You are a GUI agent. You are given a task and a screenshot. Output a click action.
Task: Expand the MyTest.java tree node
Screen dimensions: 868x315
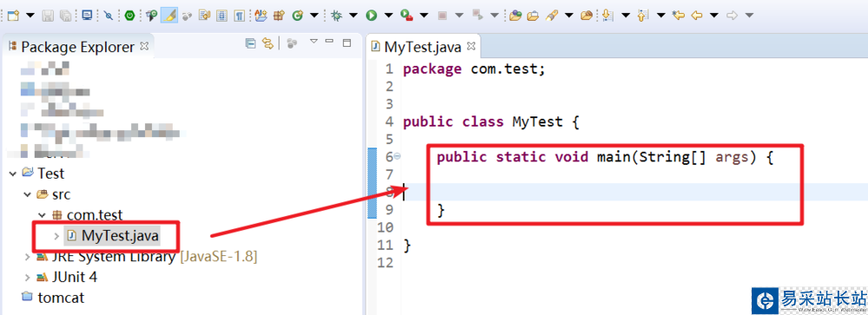pos(56,236)
